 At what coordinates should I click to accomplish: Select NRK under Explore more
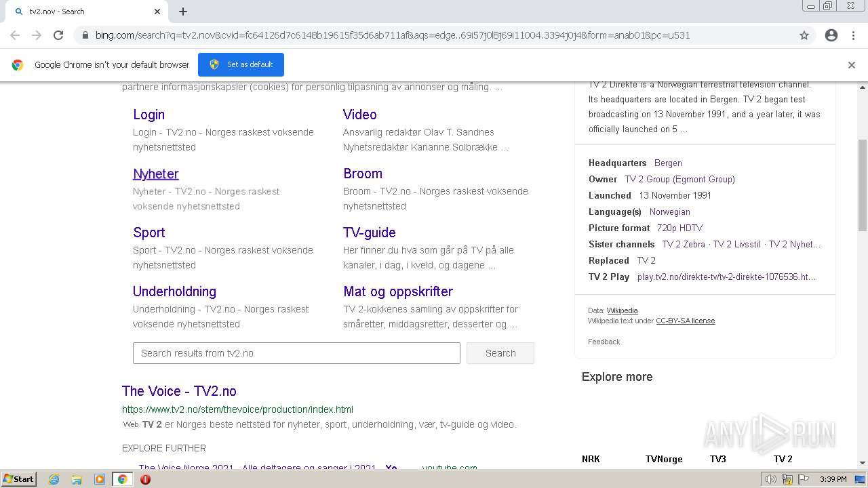(591, 459)
